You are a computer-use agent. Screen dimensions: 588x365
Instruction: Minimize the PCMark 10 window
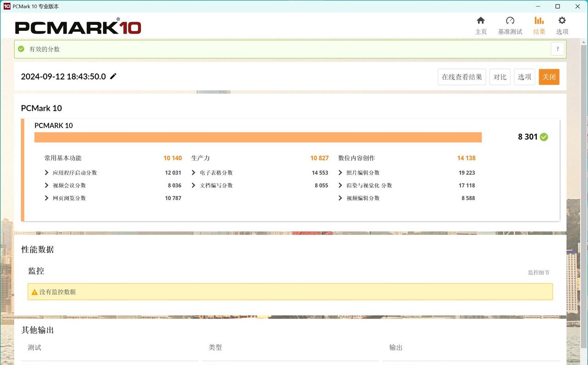pos(537,6)
